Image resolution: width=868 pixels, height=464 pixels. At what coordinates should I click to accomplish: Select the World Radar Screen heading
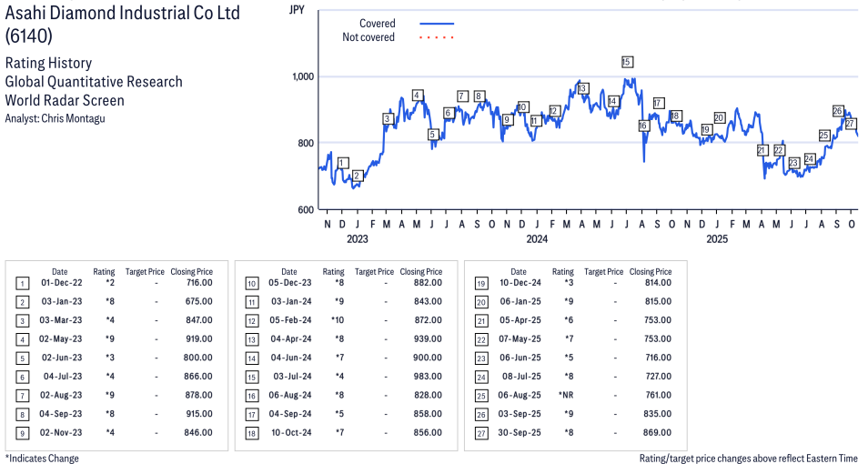point(65,100)
